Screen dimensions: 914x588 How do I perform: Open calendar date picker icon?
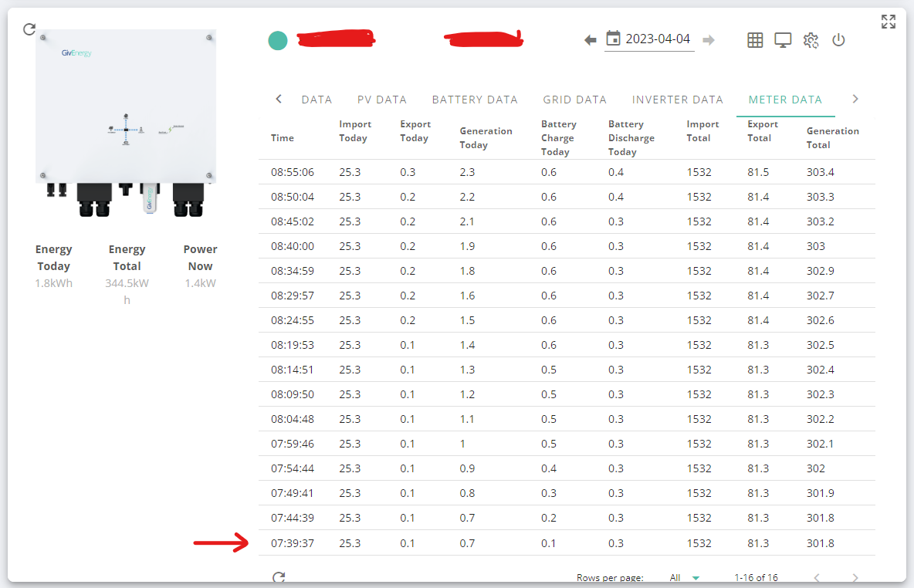coord(613,39)
